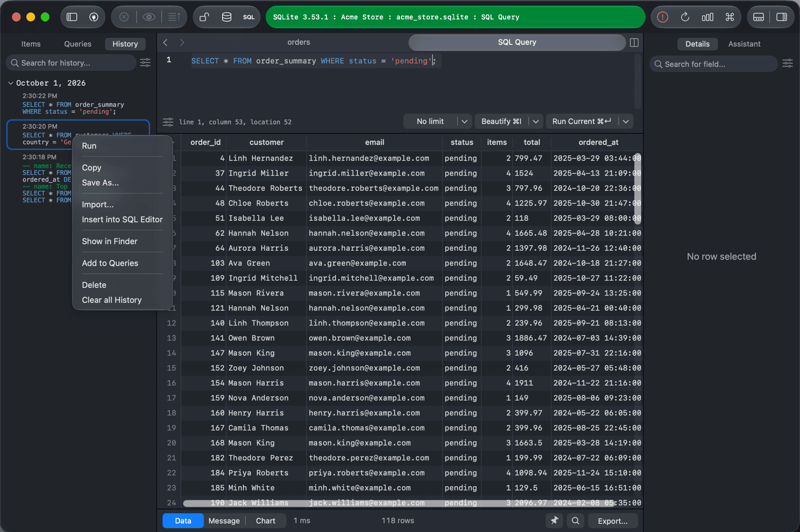Click the Export... button

coord(612,521)
